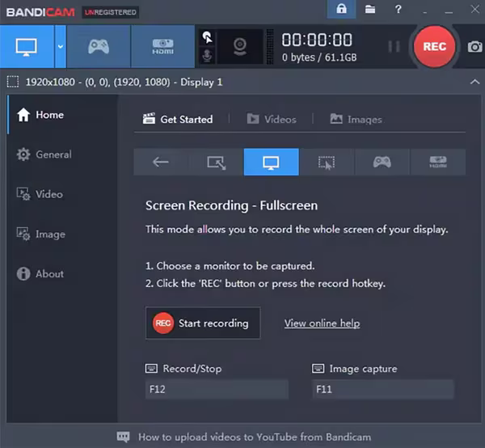Click the 00:00:00 recording timer
Image resolution: width=485 pixels, height=448 pixels.
(317, 40)
